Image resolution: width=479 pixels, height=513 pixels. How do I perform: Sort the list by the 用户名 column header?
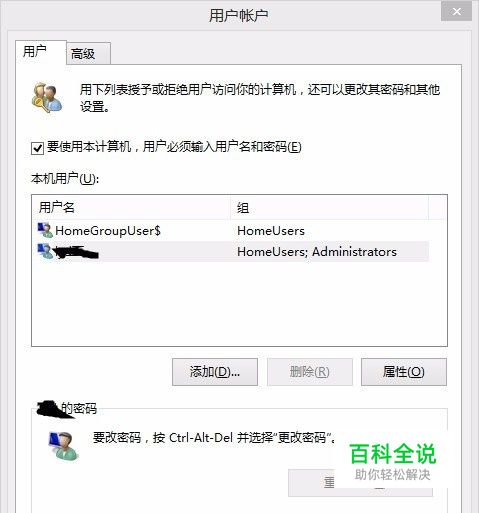tap(131, 207)
